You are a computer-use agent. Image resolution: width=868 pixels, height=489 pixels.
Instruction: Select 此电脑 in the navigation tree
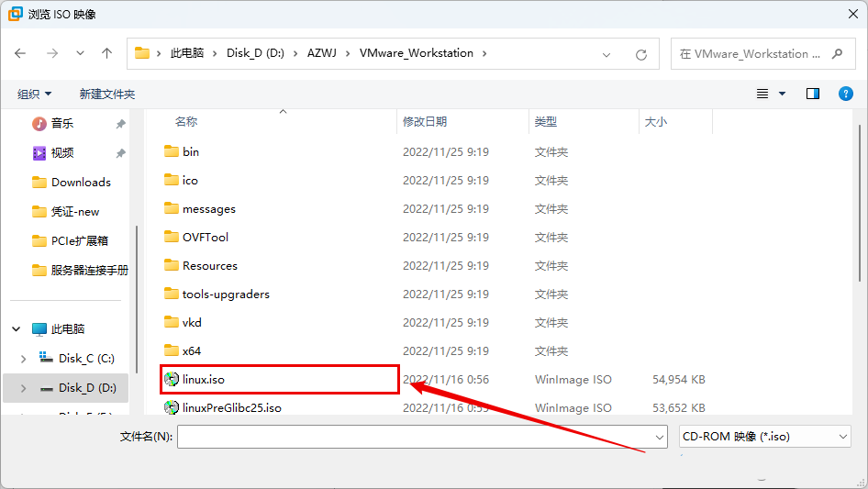coord(68,329)
